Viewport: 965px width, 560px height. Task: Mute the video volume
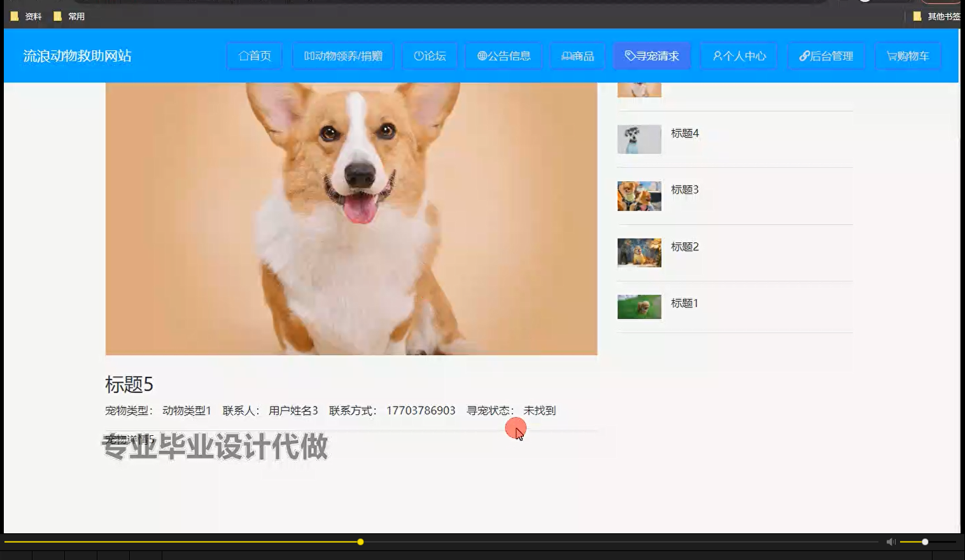[890, 542]
